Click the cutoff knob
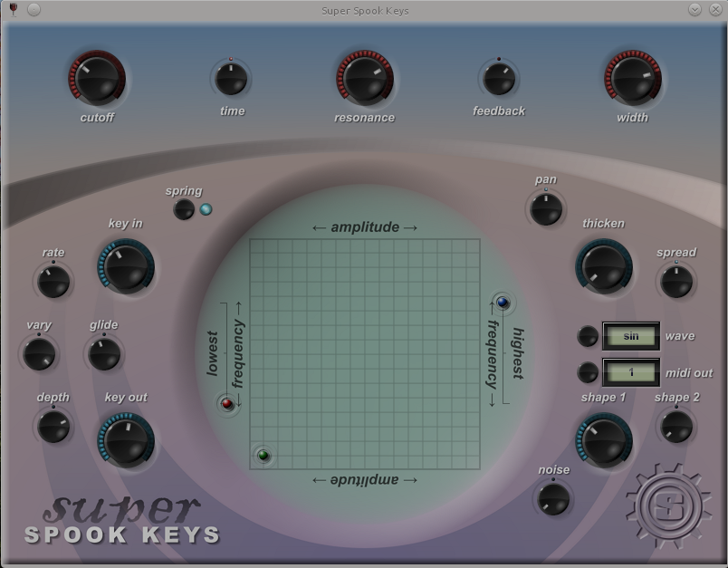 click(96, 80)
